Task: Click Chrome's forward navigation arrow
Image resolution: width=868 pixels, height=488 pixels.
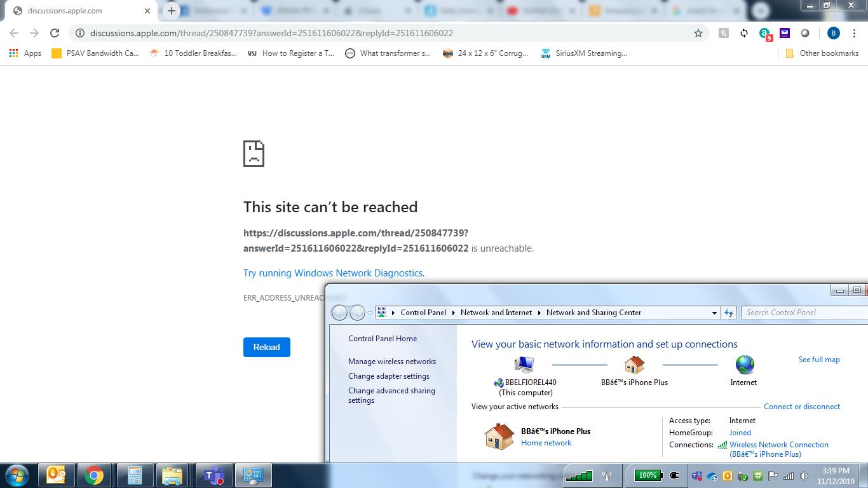Action: (34, 33)
